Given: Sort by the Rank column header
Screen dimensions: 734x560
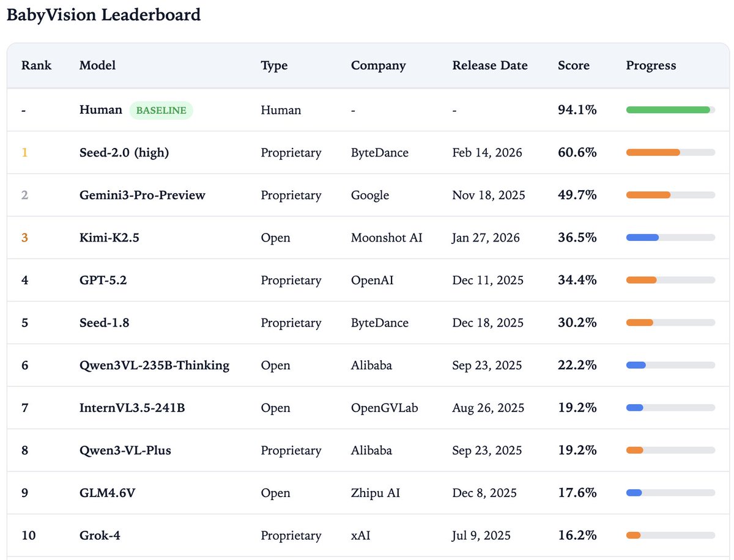Looking at the screenshot, I should coord(36,65).
